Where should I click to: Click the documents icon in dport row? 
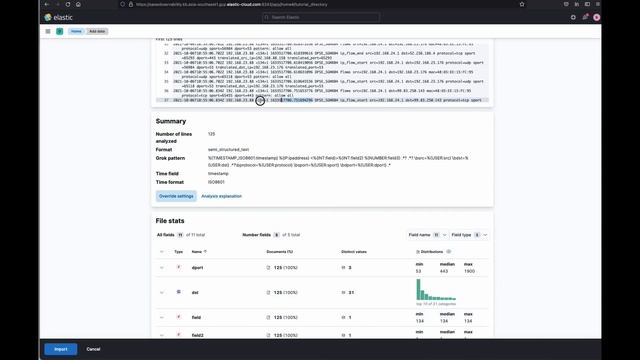pyautogui.click(x=268, y=267)
